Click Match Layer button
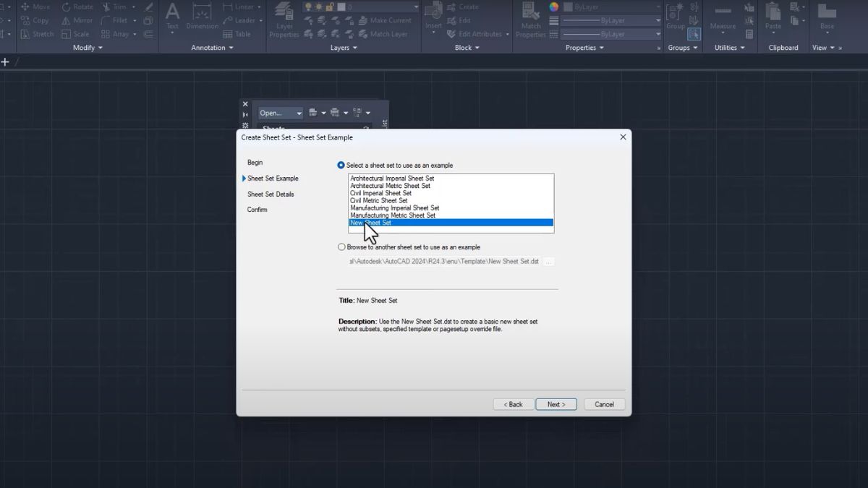 [x=383, y=34]
